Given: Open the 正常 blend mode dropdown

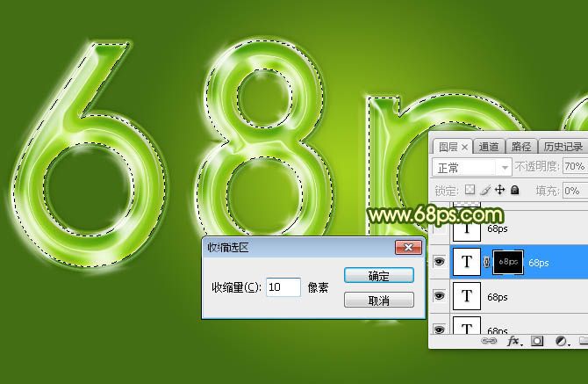Looking at the screenshot, I should click(474, 167).
